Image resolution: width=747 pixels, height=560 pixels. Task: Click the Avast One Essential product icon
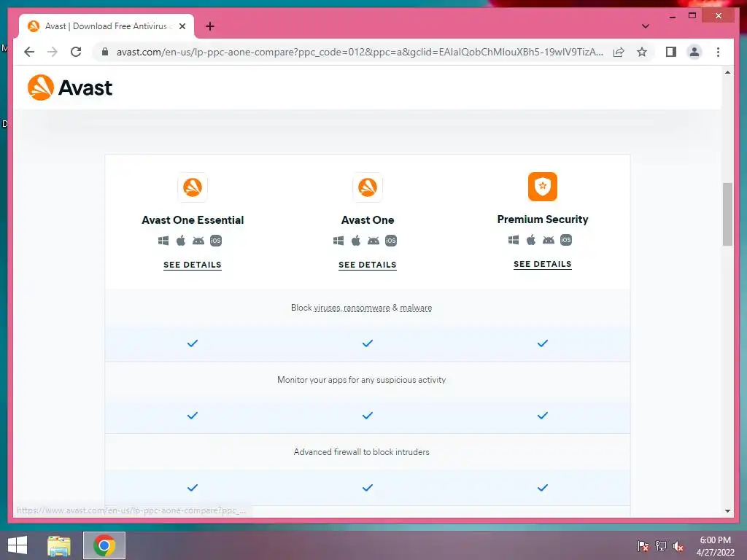click(193, 187)
